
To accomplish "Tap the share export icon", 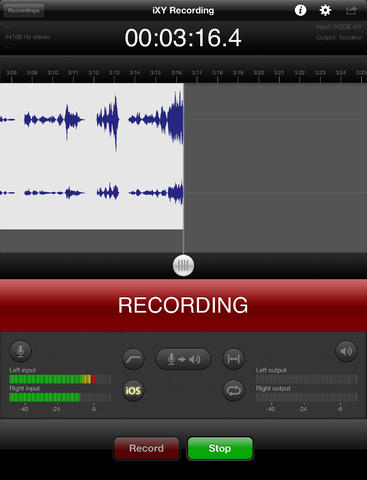I will click(351, 10).
